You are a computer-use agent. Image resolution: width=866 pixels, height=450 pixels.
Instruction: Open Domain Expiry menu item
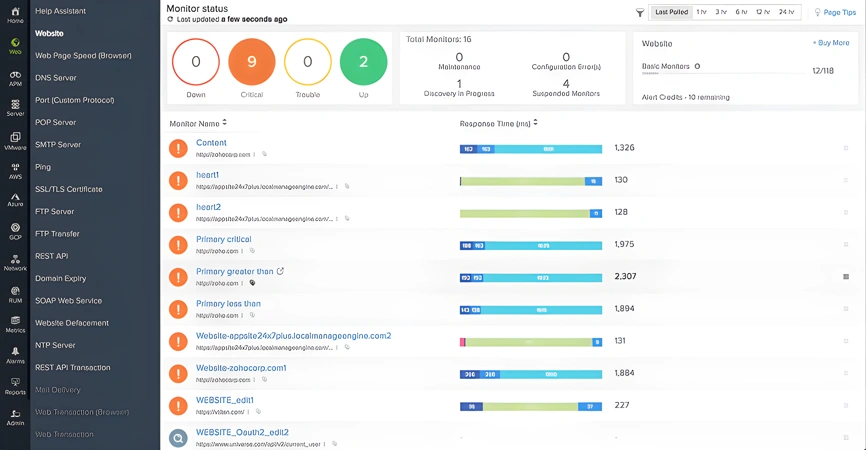tap(60, 278)
